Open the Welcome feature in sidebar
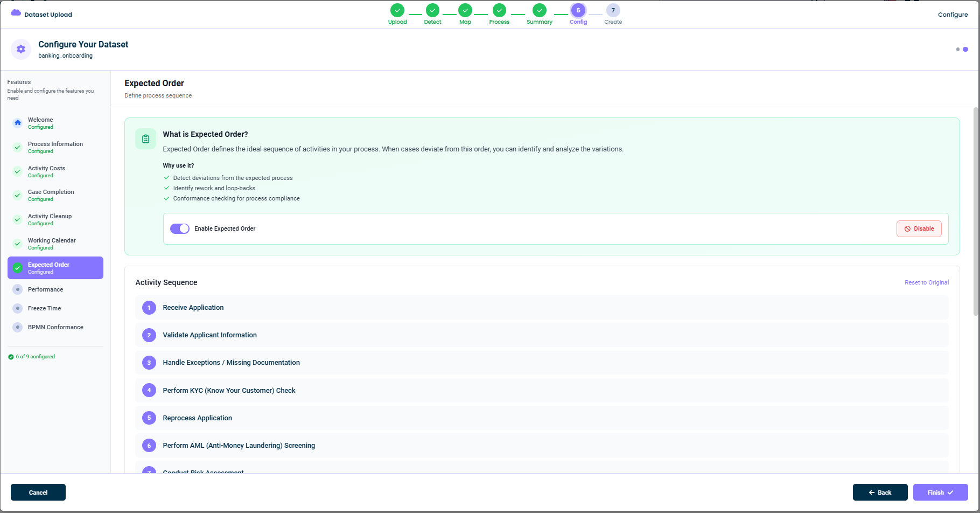 coord(55,123)
